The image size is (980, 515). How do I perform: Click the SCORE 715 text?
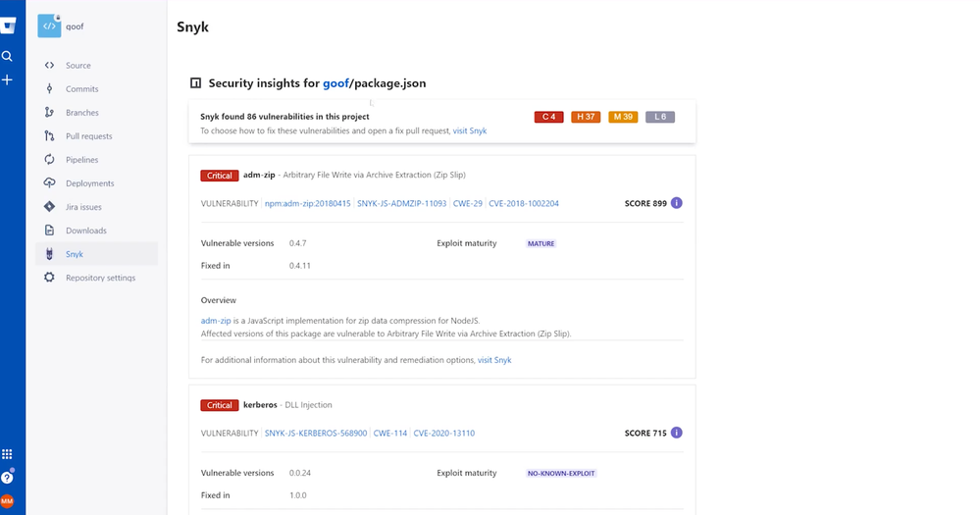[645, 433]
